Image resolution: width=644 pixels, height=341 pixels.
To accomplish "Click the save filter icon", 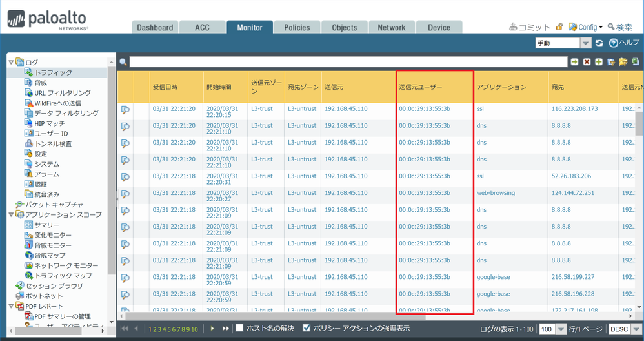I will [x=611, y=62].
